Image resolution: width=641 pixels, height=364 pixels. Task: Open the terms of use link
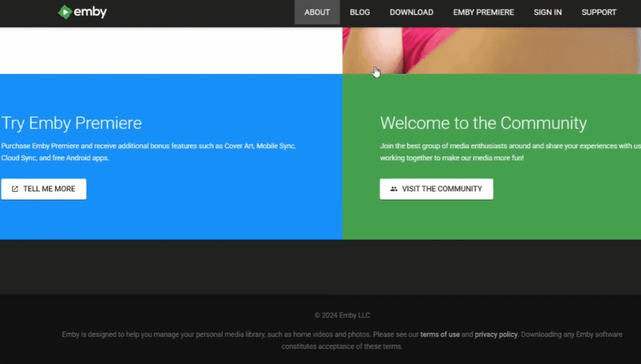click(x=440, y=334)
